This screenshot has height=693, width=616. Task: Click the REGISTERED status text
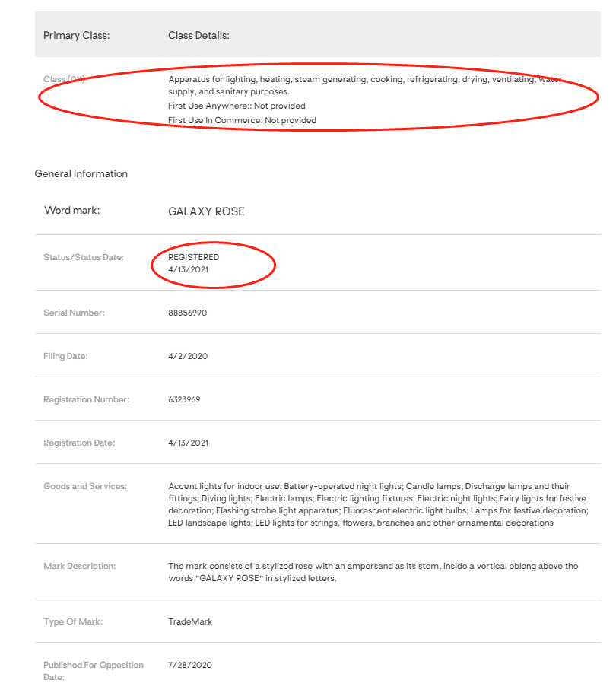tap(193, 257)
